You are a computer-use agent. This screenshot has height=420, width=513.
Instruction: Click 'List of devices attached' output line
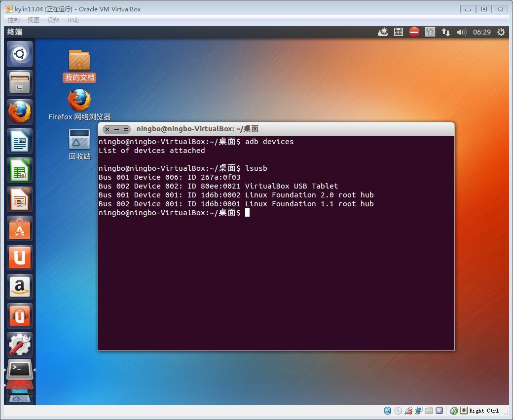click(152, 151)
